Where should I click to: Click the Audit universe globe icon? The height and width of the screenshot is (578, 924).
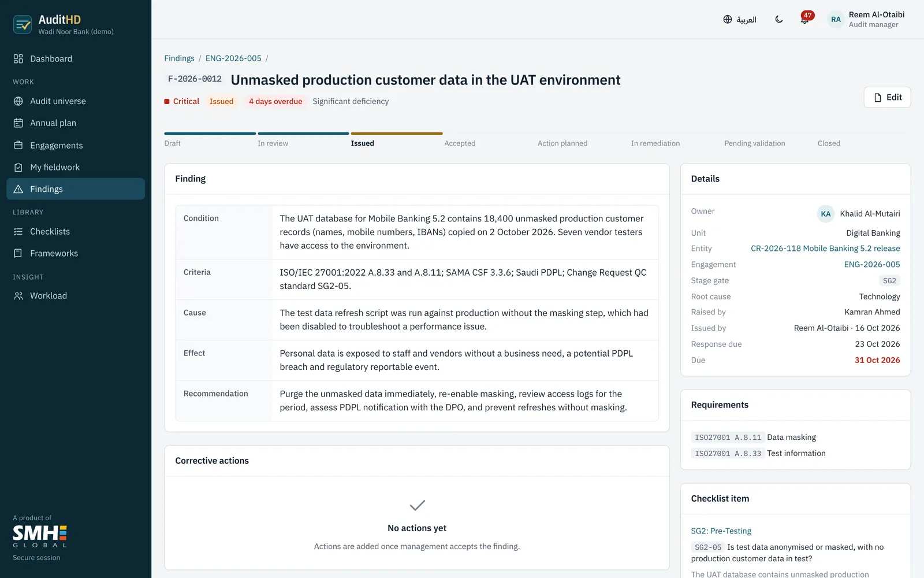point(18,101)
